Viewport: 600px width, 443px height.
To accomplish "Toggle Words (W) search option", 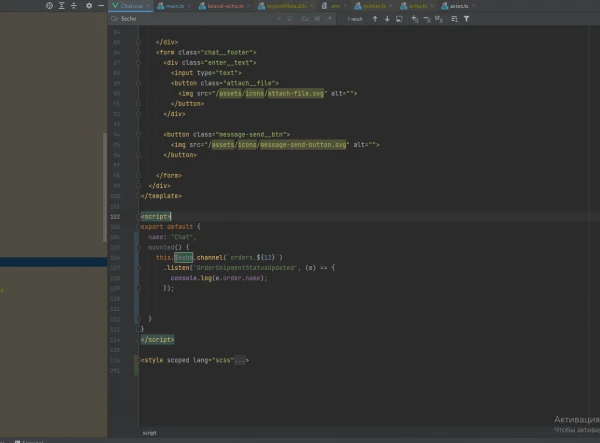I will 317,18.
